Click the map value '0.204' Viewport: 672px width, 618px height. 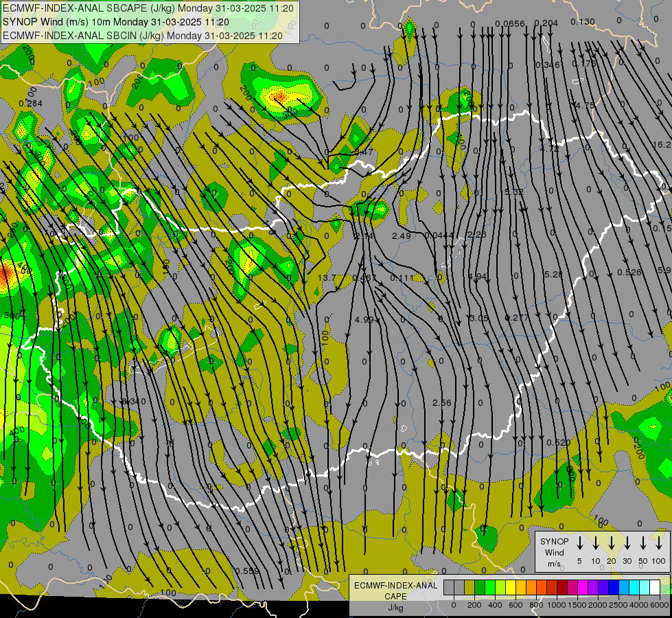click(x=546, y=23)
